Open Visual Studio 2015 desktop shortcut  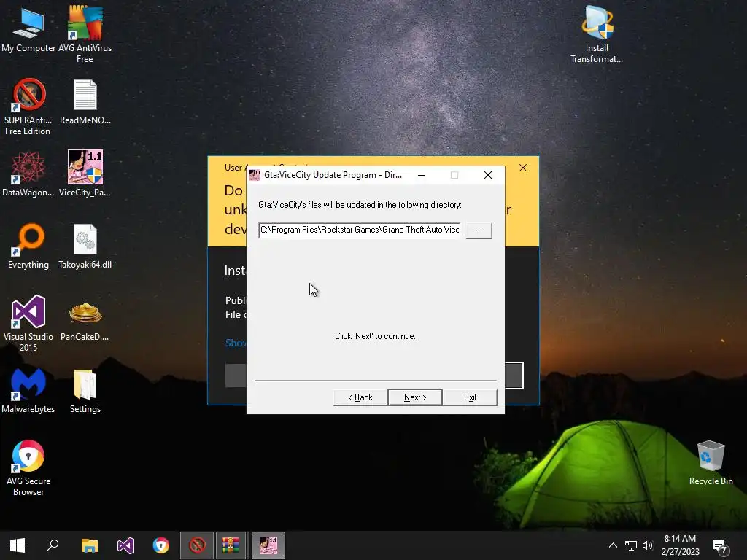click(28, 323)
